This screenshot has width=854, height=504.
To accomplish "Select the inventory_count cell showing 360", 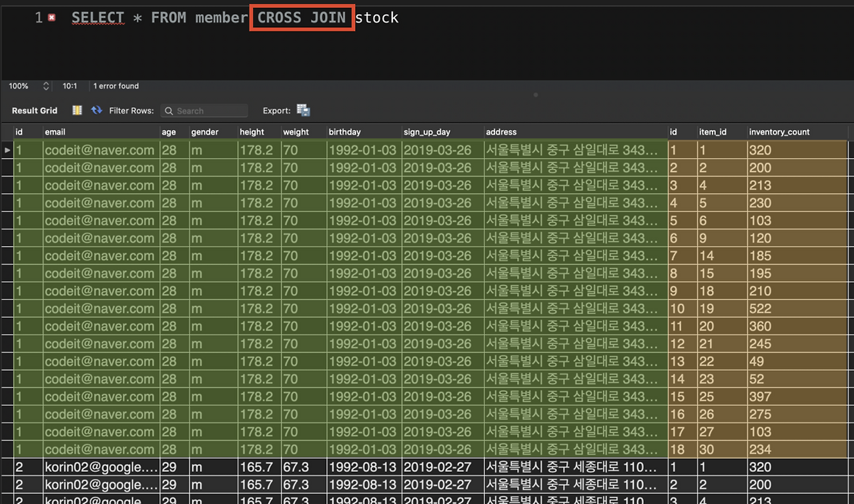I will (797, 327).
